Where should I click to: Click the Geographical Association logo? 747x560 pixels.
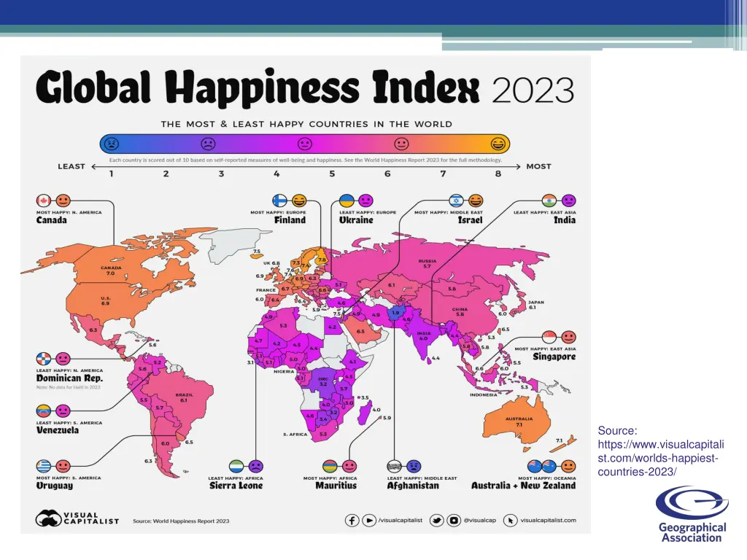692,514
